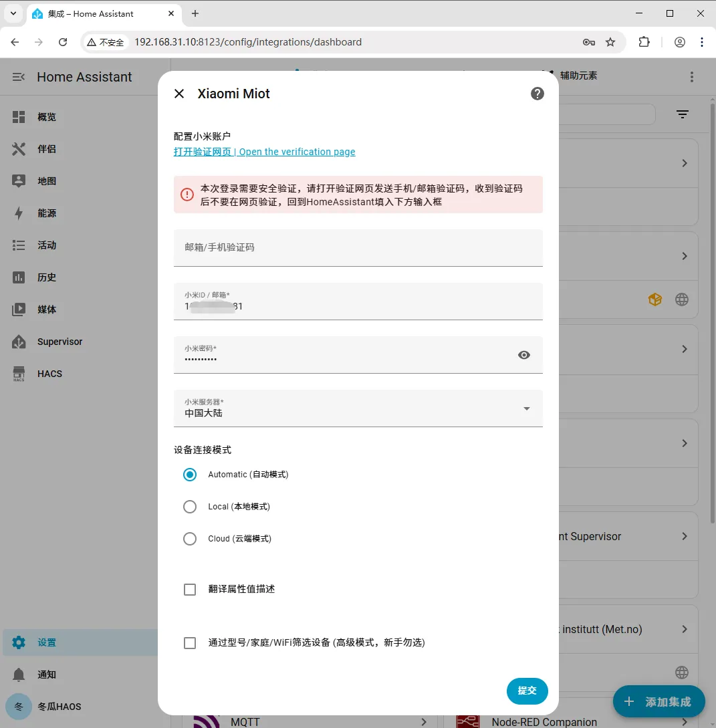Open the 冬瓜HAOS user profile
The height and width of the screenshot is (728, 716).
pyautogui.click(x=59, y=707)
